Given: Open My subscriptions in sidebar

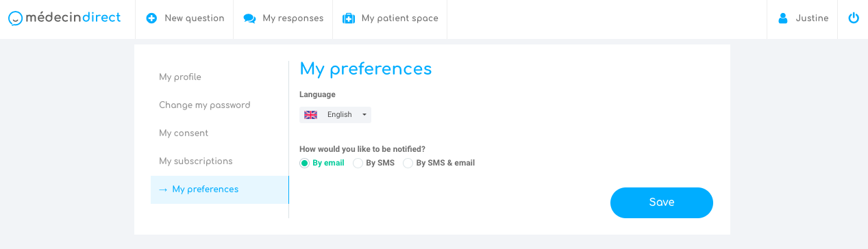Looking at the screenshot, I should [196, 161].
